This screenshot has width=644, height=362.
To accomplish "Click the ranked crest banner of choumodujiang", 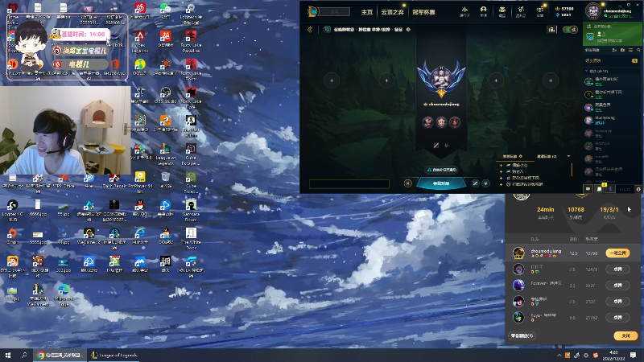I will [441, 80].
